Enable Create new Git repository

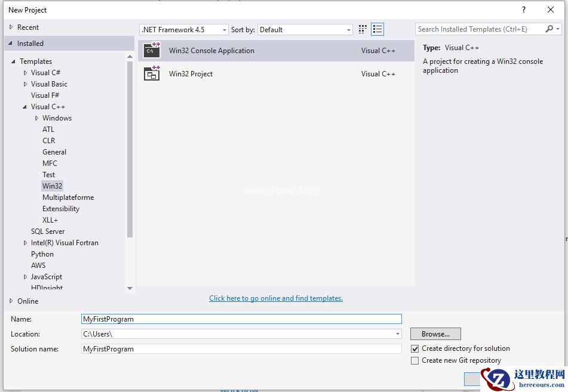[x=415, y=360]
